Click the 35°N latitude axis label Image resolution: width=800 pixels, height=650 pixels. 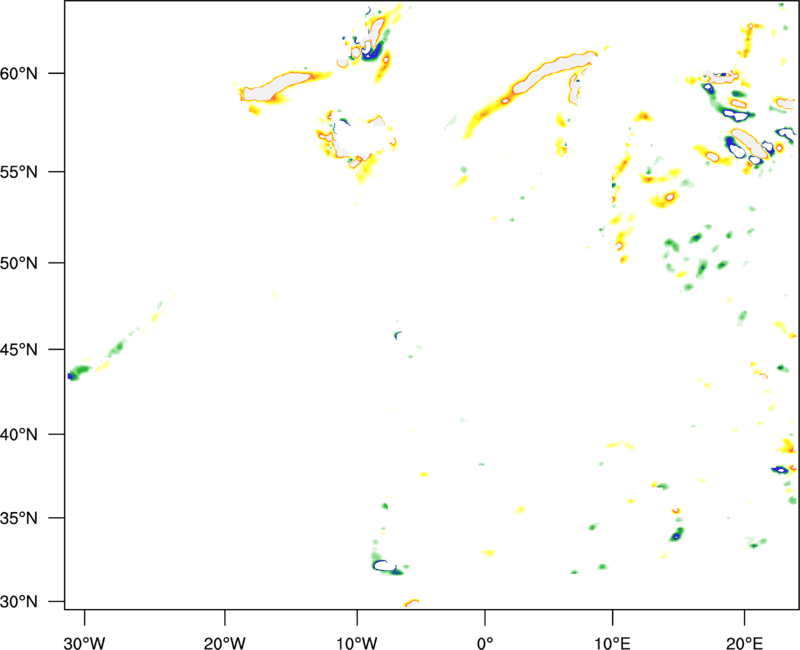click(x=19, y=518)
